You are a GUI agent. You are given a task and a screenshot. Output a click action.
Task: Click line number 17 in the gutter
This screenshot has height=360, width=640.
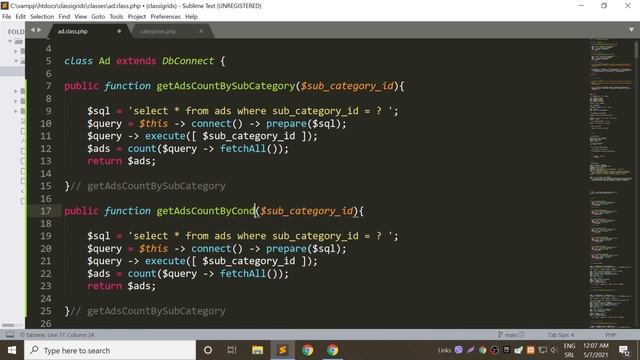46,211
